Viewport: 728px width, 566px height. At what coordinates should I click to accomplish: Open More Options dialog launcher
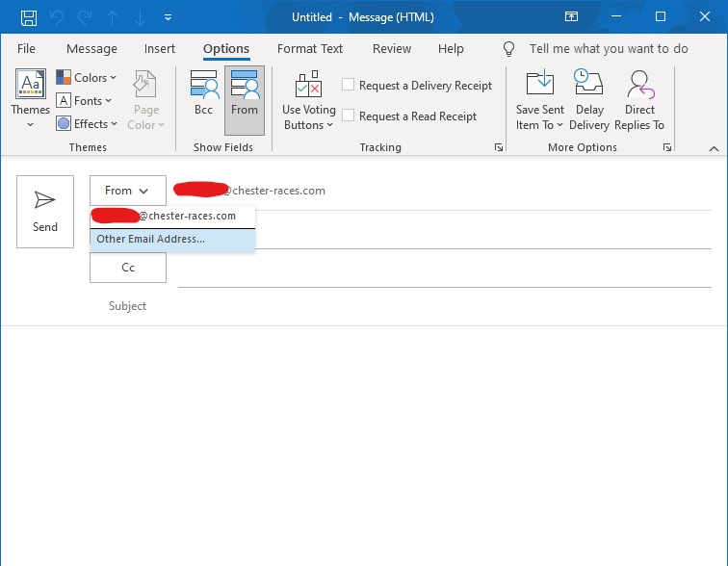pos(667,147)
